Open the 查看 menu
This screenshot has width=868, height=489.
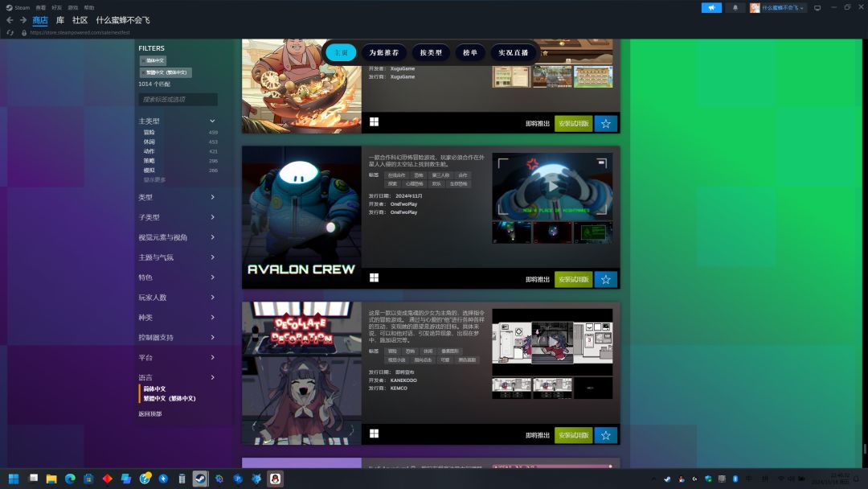41,8
